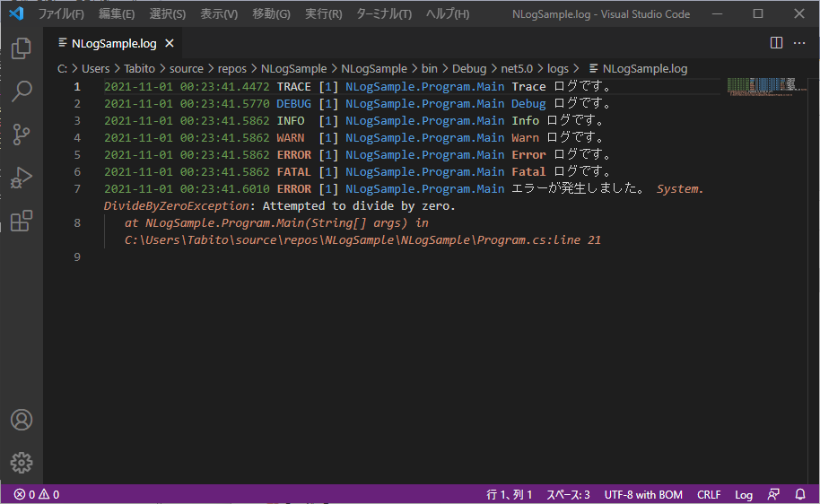This screenshot has width=820, height=504.
Task: Open the ファイル(F) menu
Action: (x=61, y=14)
